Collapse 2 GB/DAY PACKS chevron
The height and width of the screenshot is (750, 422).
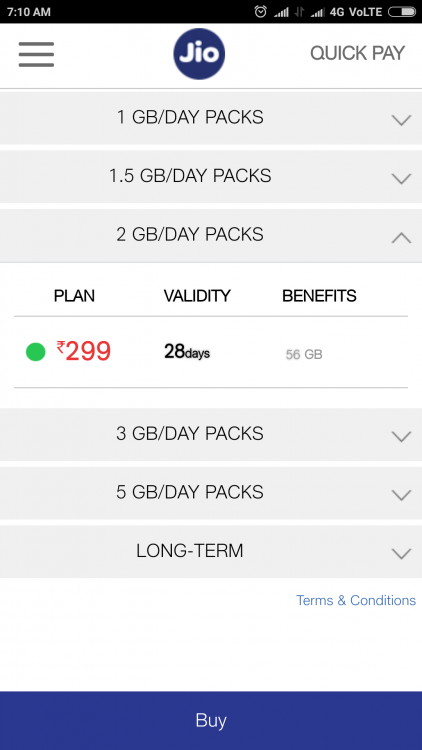click(x=401, y=237)
